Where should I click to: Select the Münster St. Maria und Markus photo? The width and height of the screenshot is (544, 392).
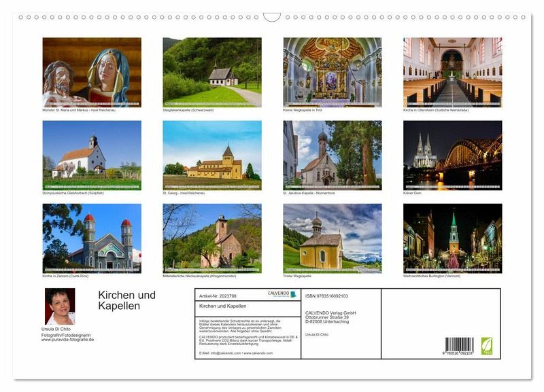pos(92,72)
